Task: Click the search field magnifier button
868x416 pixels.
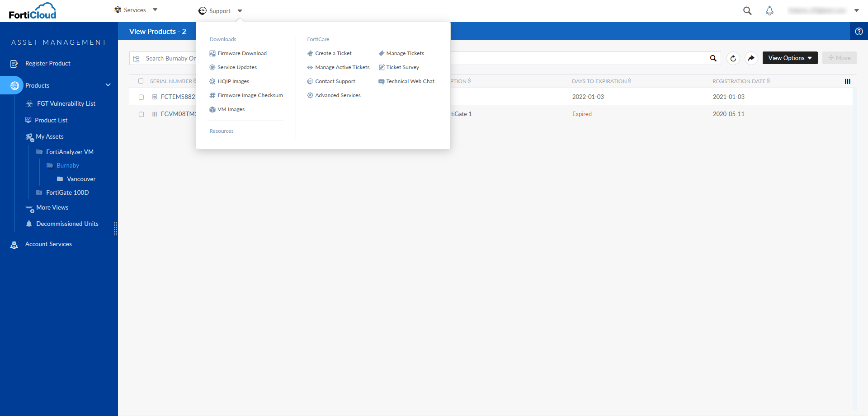Action: click(713, 58)
